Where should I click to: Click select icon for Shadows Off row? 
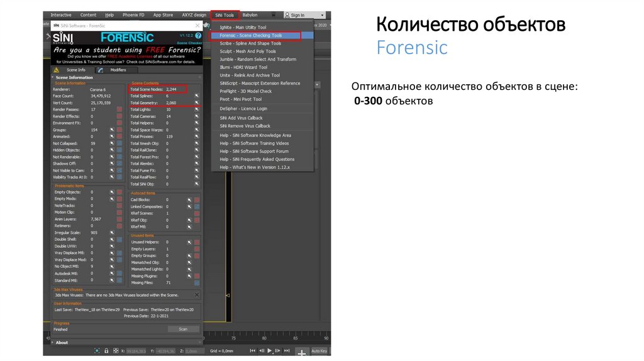112,164
